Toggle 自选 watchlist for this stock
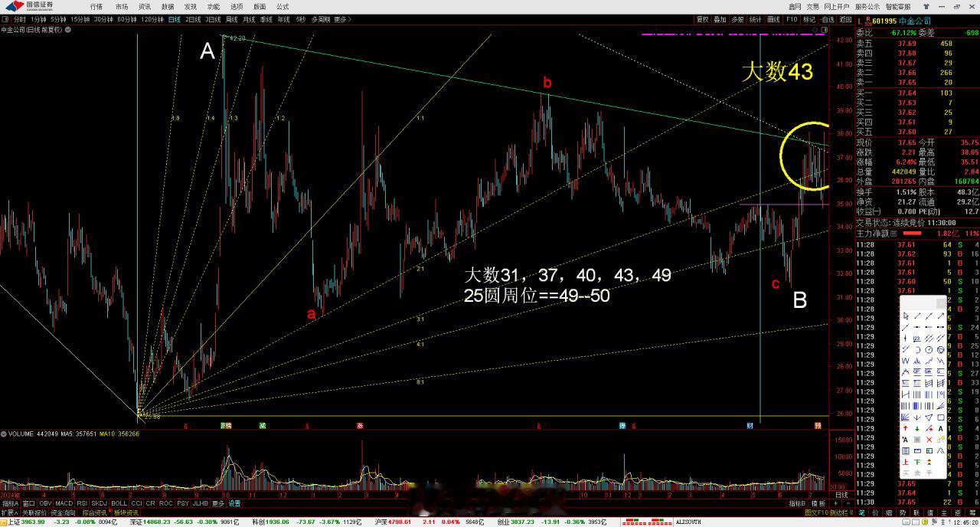Screen dimensions: 980x527 point(828,20)
